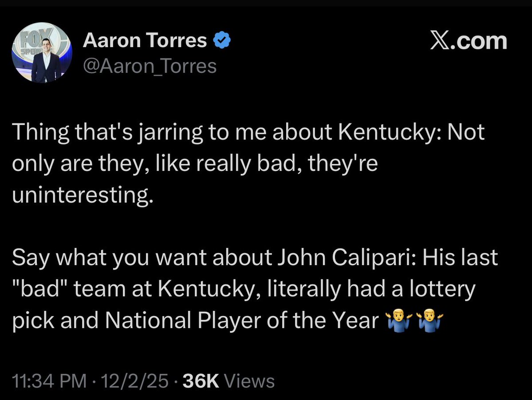The width and height of the screenshot is (532, 400).
Task: Click the X.com logo watermark
Action: [x=469, y=41]
